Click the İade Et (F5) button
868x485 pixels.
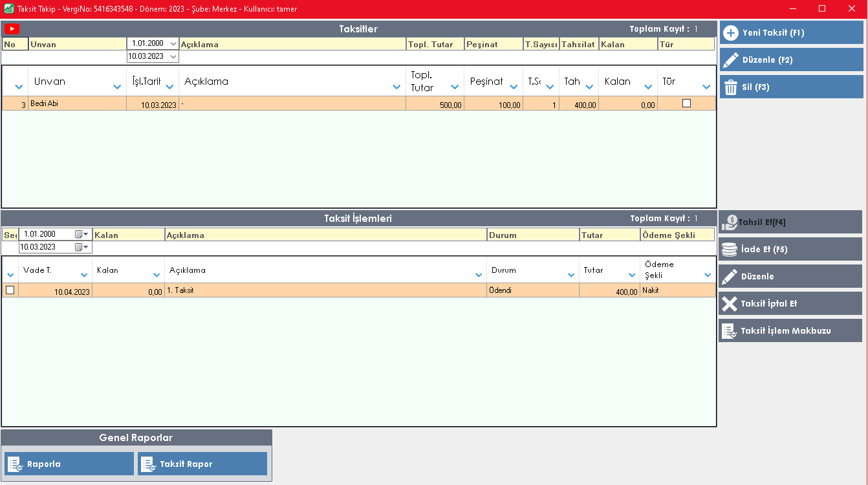tap(790, 249)
